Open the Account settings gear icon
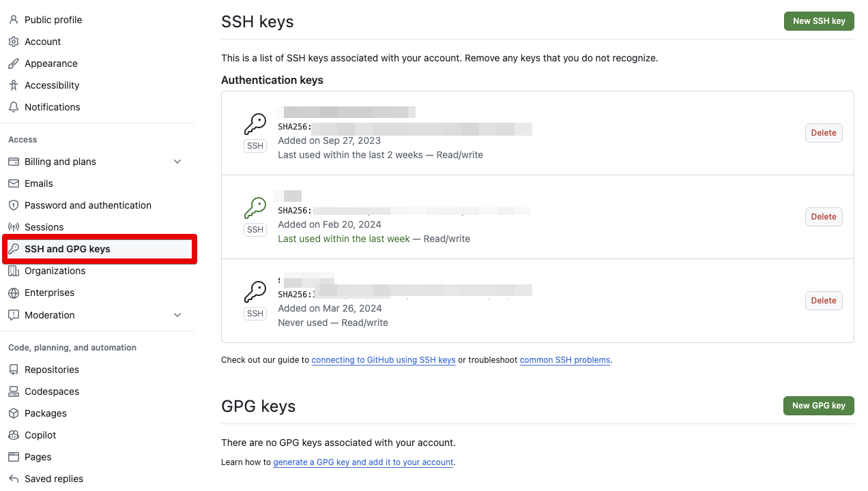 [14, 42]
